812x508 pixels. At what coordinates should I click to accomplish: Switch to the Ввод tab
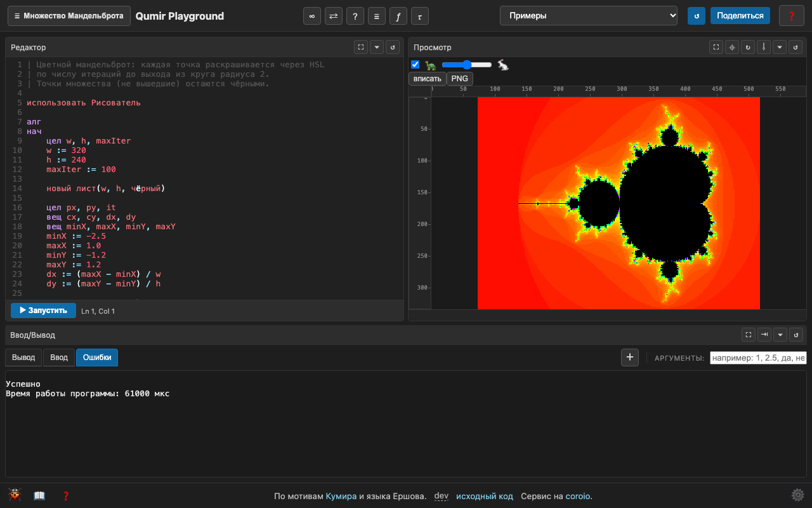[59, 358]
